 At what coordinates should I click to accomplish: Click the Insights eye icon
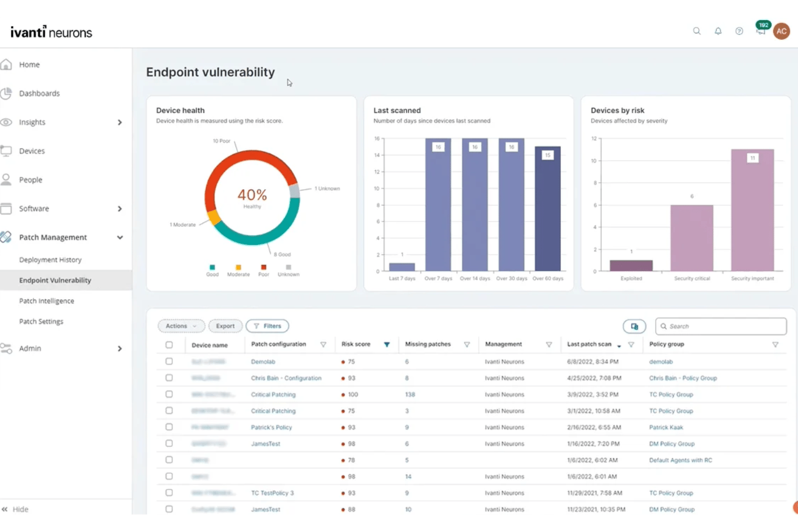(6, 122)
